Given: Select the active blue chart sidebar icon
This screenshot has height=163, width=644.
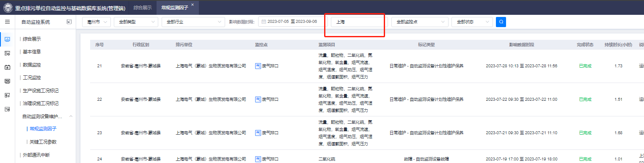Looking at the screenshot, I should [x=7, y=39].
